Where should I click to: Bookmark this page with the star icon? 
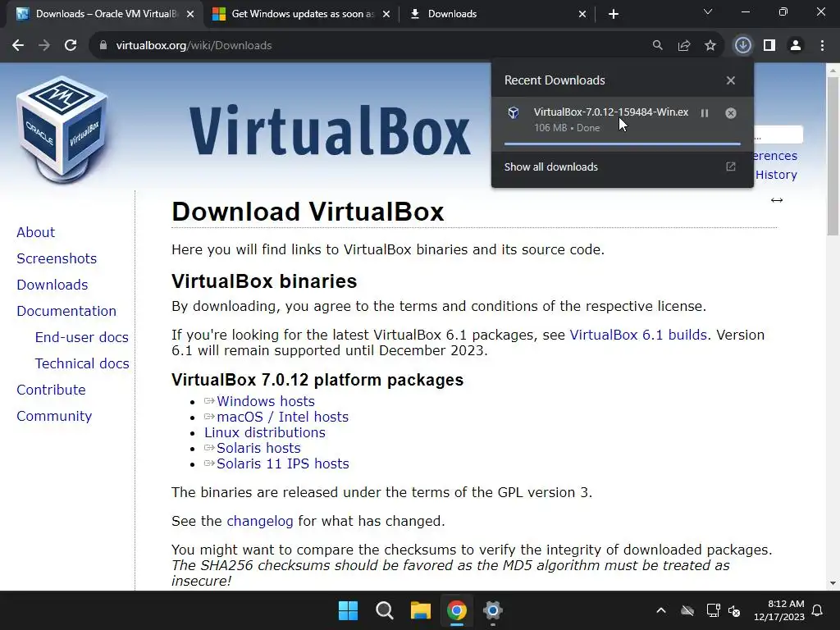pyautogui.click(x=710, y=46)
